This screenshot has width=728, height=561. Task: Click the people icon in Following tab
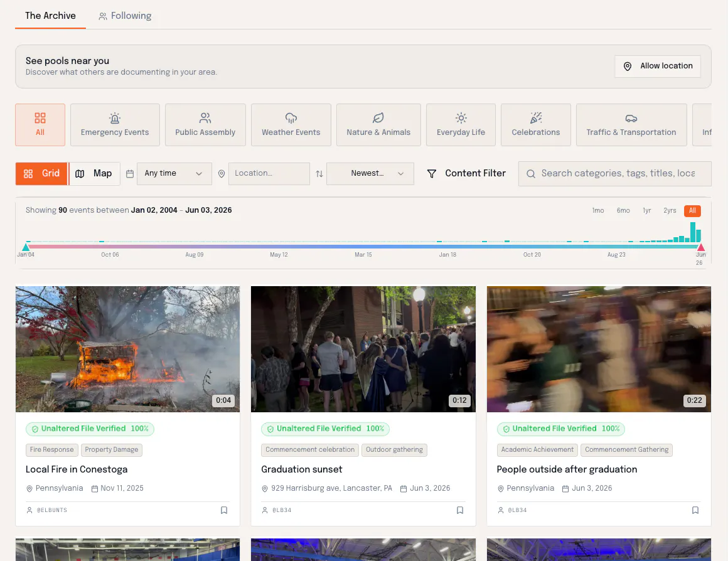coord(102,16)
